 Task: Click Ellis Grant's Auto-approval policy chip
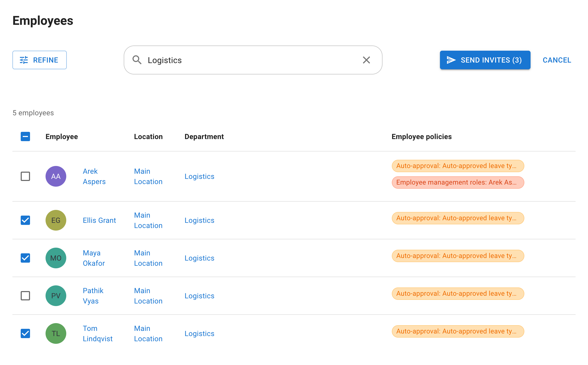click(458, 218)
